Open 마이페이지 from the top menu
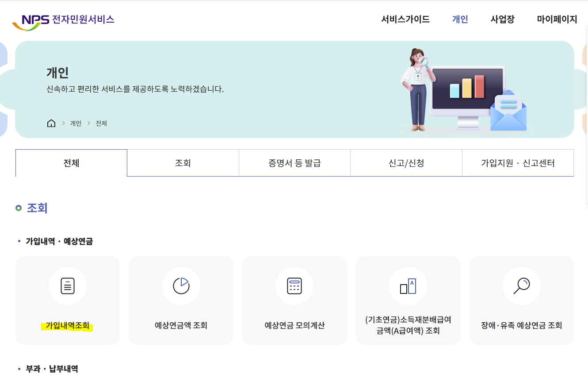Screen dimensions: 588x378 click(x=556, y=19)
